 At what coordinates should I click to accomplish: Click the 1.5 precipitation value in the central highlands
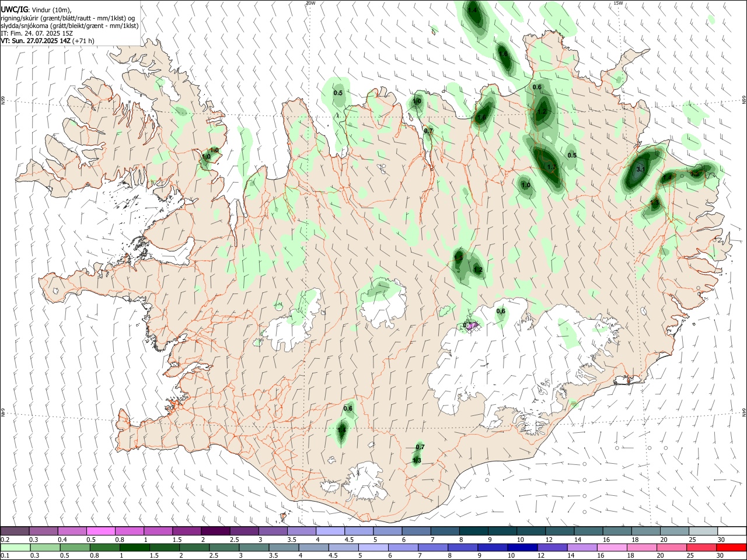(458, 258)
